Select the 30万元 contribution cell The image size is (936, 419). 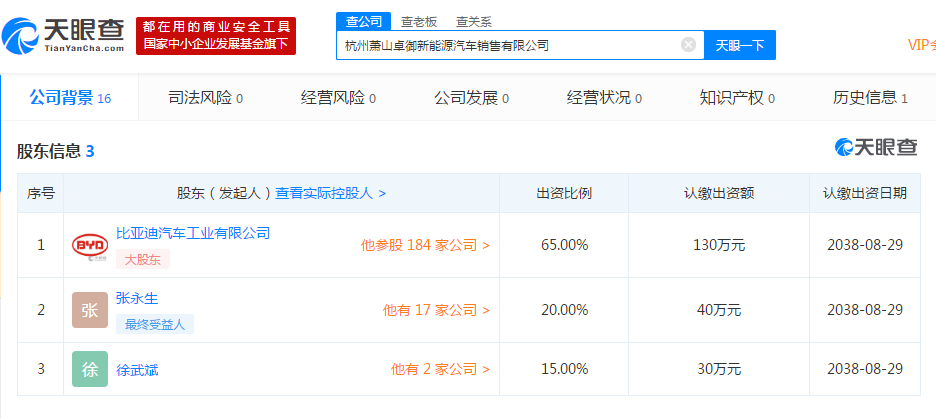point(719,369)
